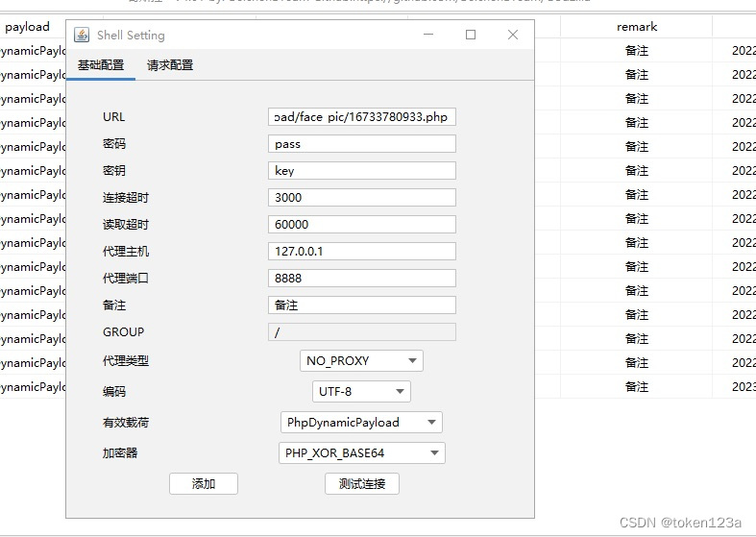Click the 连接超时 field showing 3000
This screenshot has height=537, width=756.
361,198
